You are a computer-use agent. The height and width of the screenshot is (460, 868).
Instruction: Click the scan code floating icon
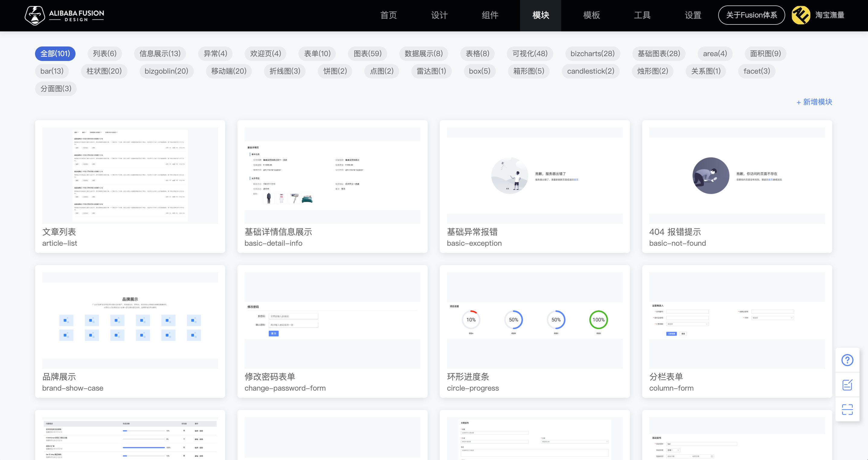pyautogui.click(x=847, y=409)
